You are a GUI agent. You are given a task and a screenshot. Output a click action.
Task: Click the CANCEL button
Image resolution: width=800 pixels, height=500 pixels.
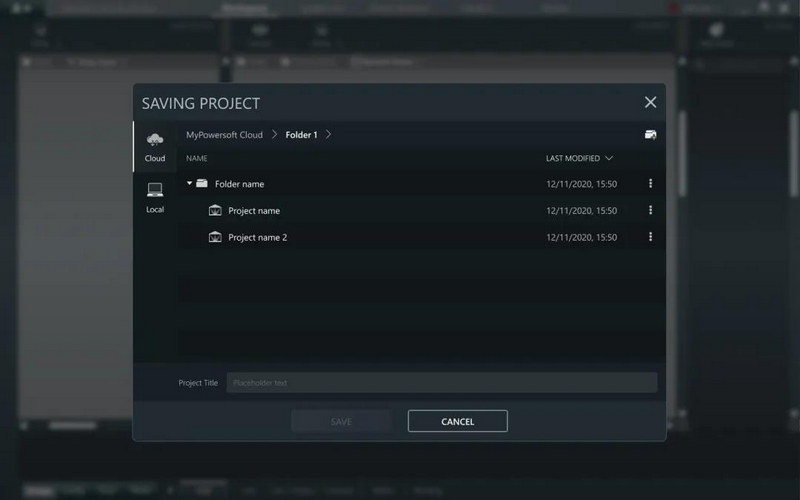coord(458,421)
